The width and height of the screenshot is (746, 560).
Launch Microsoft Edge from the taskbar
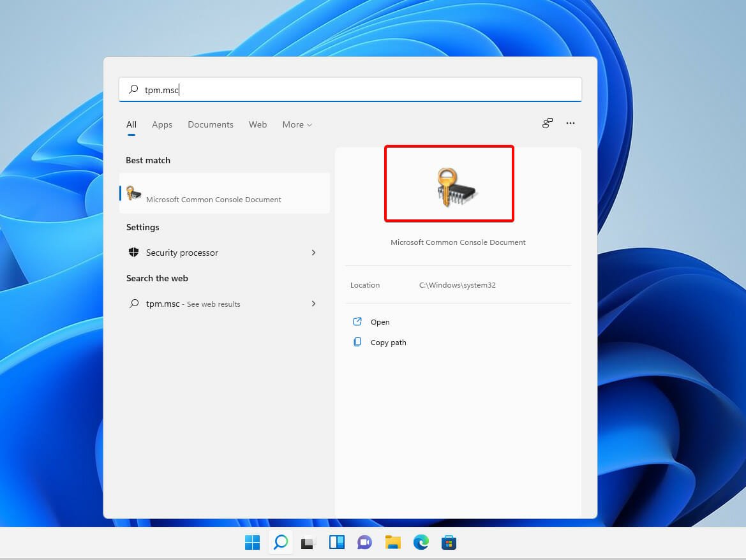[x=421, y=542]
